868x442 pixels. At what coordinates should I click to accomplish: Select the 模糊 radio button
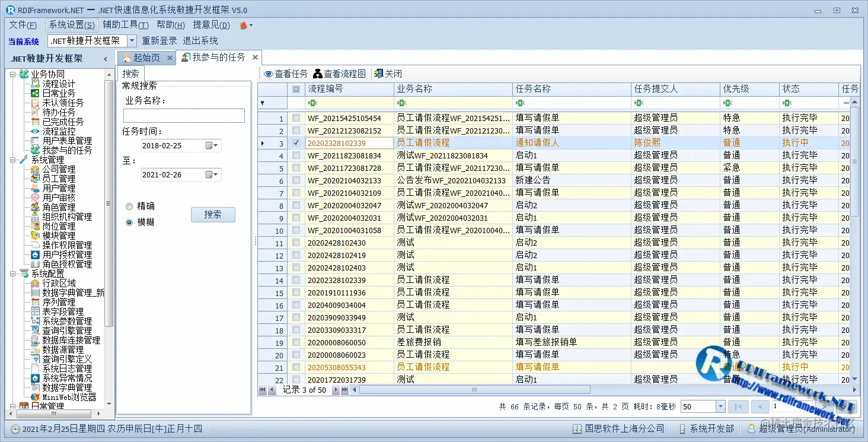129,222
